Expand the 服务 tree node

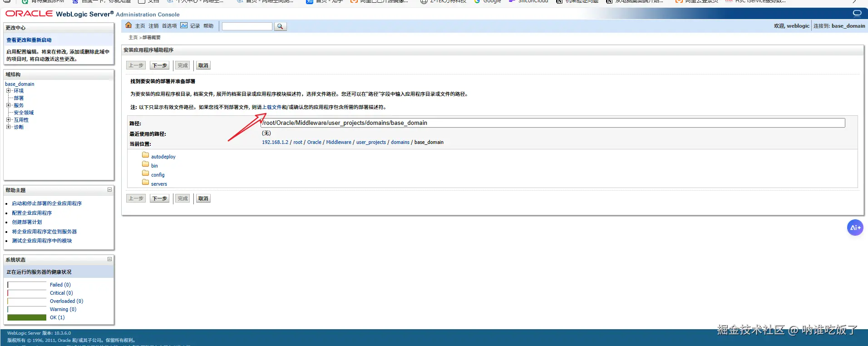[x=8, y=105]
